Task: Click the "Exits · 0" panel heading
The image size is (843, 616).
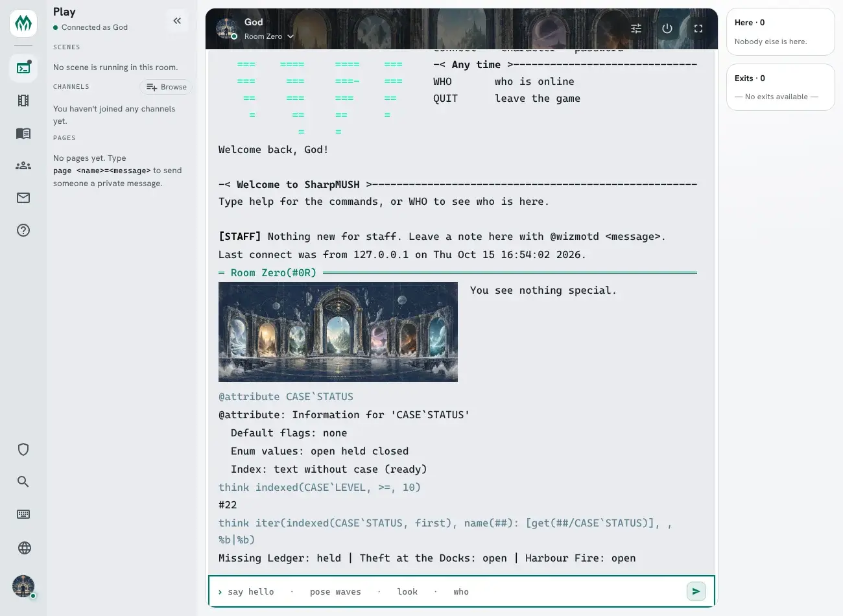Action: [750, 78]
